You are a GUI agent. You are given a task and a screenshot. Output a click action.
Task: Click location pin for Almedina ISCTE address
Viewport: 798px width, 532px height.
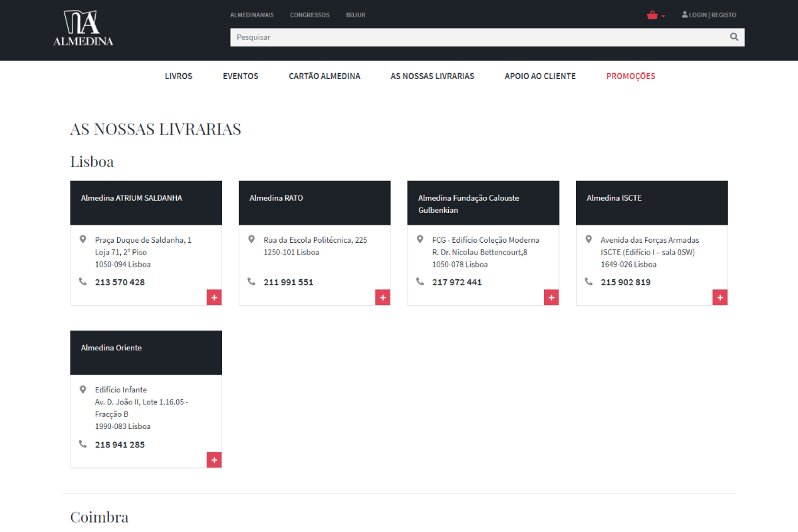click(x=589, y=239)
